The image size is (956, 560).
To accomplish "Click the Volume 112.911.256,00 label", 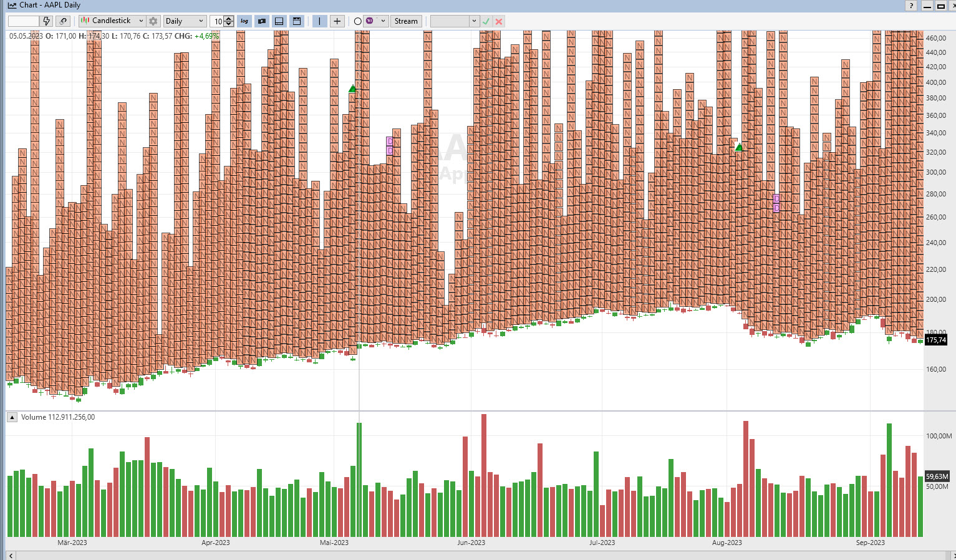I will pyautogui.click(x=58, y=417).
